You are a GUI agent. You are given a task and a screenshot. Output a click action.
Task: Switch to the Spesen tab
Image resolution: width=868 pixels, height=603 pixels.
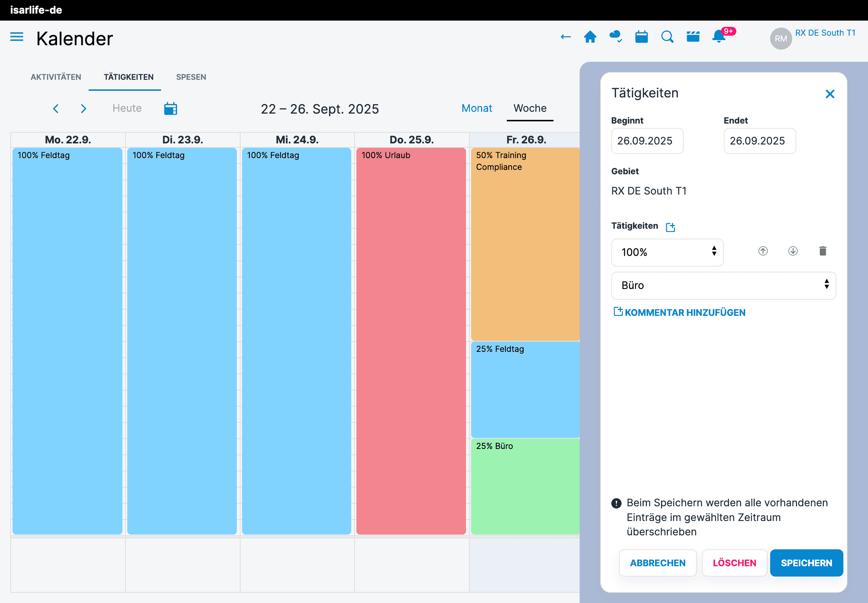coord(191,77)
